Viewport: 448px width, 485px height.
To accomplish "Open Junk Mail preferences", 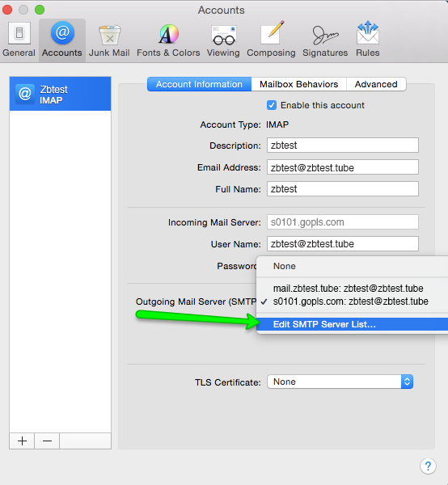I will (109, 40).
